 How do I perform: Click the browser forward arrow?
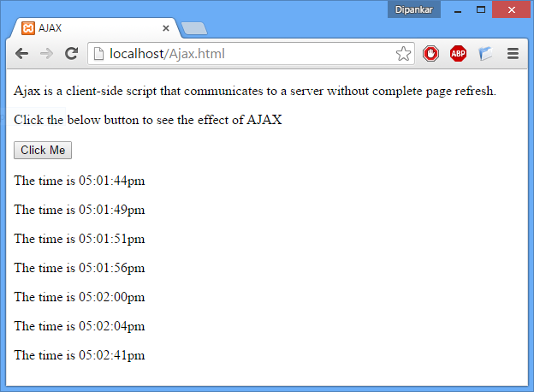coord(46,53)
